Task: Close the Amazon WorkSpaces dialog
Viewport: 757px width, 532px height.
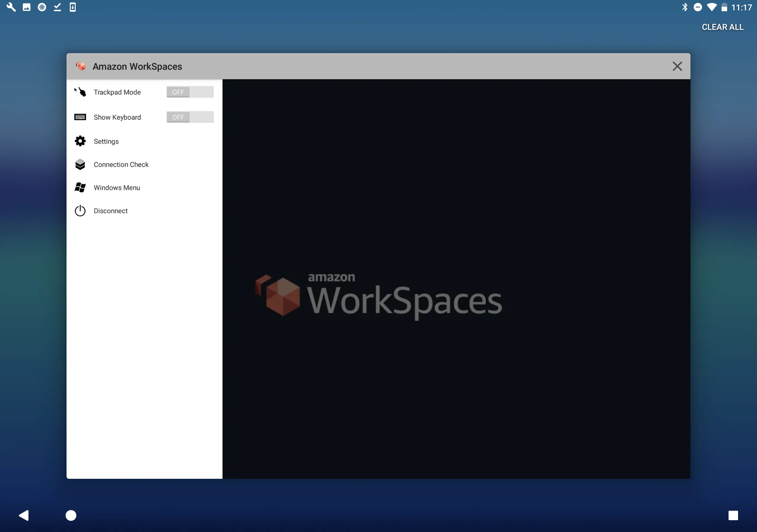Action: tap(677, 65)
